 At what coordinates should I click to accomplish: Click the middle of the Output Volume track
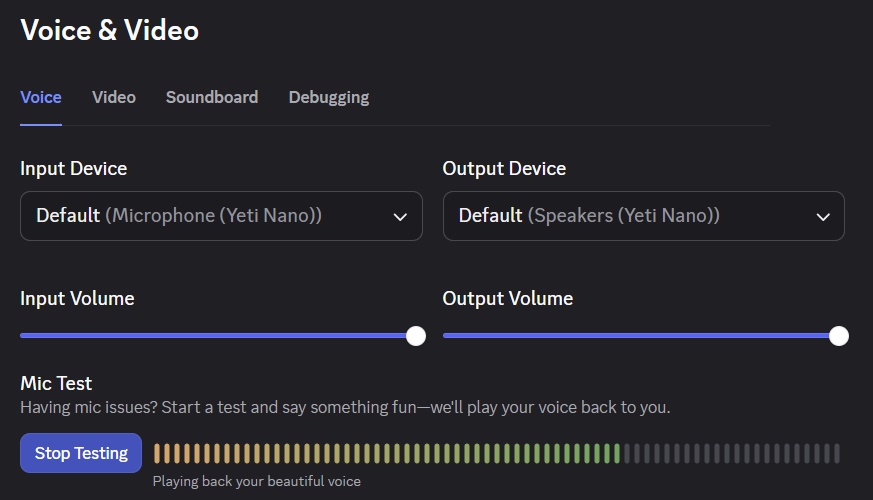pyautogui.click(x=641, y=336)
